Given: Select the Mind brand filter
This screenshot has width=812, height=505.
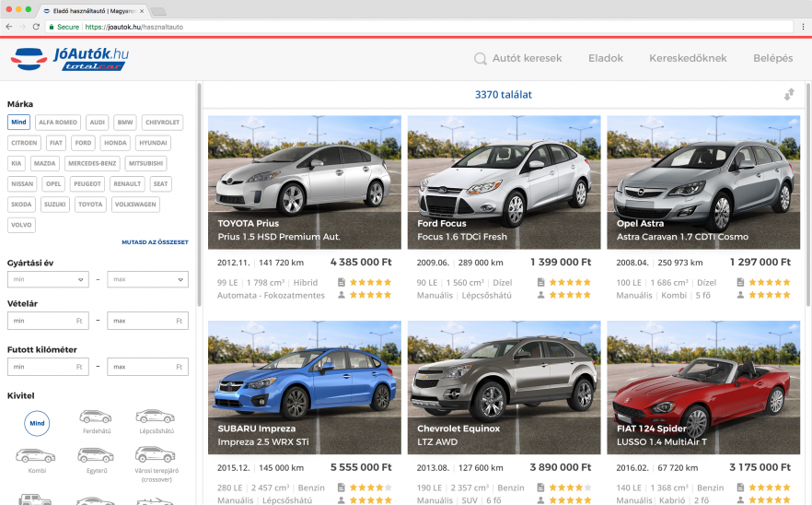Looking at the screenshot, I should [x=18, y=123].
